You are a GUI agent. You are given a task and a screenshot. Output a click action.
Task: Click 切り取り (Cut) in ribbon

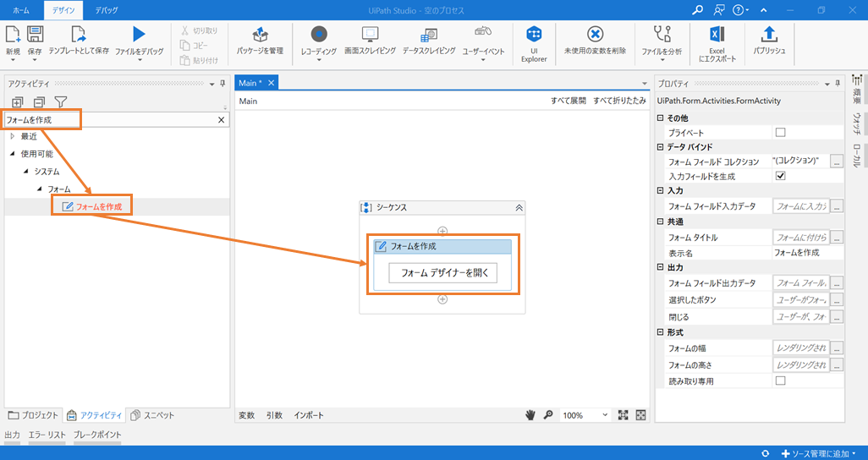pos(200,30)
